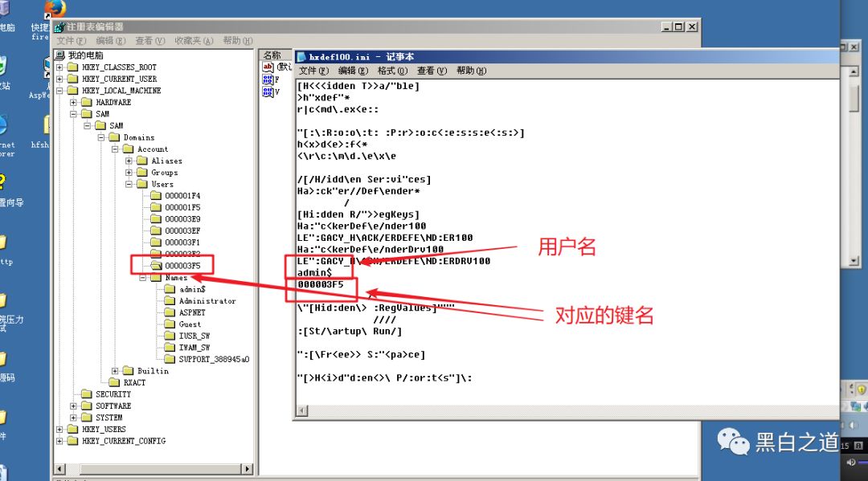Click the Firefox desktop shortcut icon
The image size is (868, 481).
(x=55, y=8)
